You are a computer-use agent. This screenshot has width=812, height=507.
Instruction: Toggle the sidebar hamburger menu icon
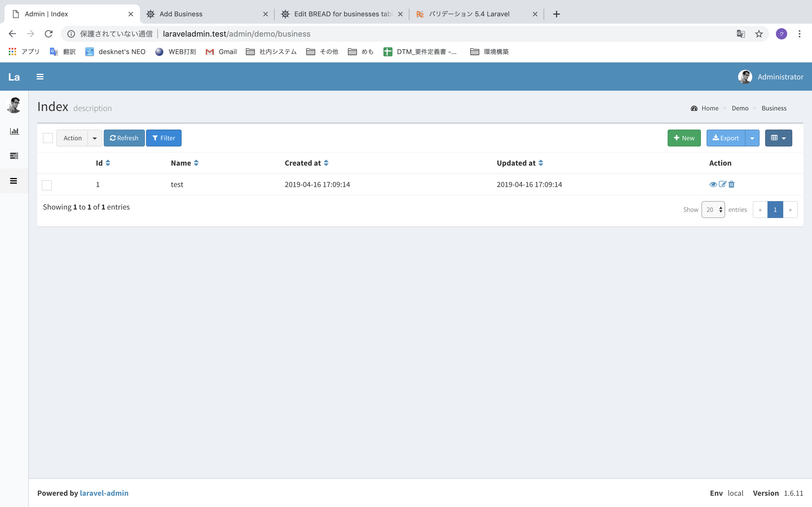click(40, 77)
